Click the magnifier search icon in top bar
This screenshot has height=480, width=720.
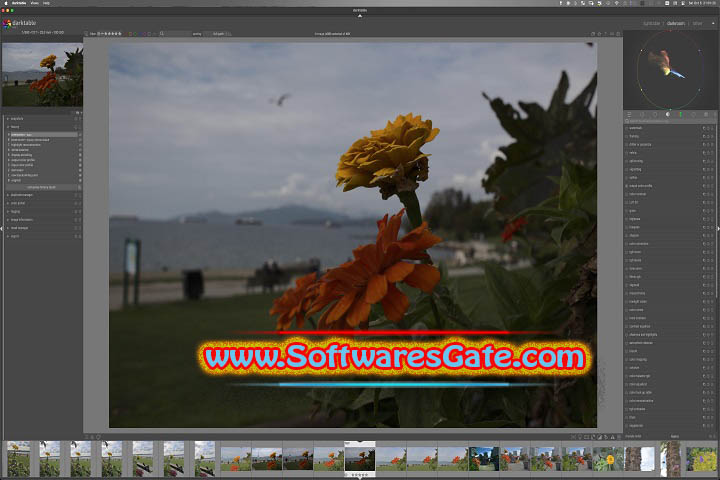[x=162, y=34]
